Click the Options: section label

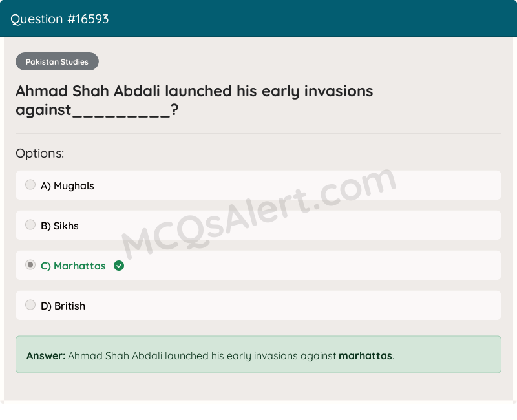40,153
